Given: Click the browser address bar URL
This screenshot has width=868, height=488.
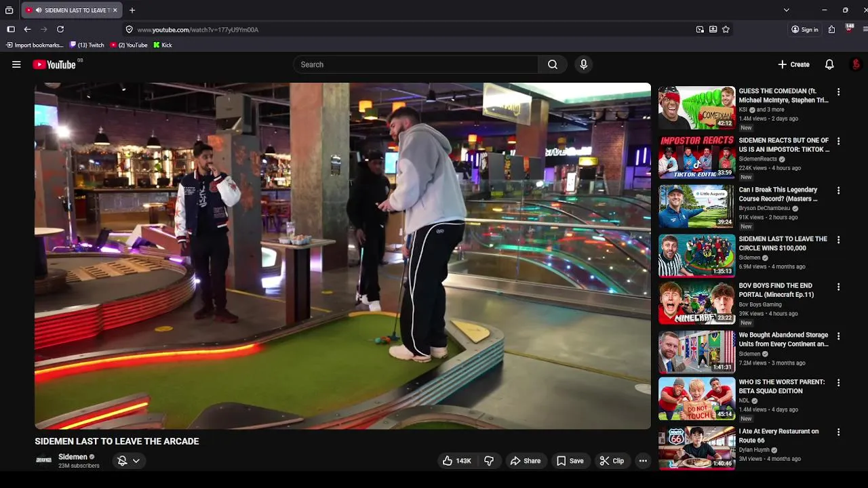Looking at the screenshot, I should click(x=197, y=30).
